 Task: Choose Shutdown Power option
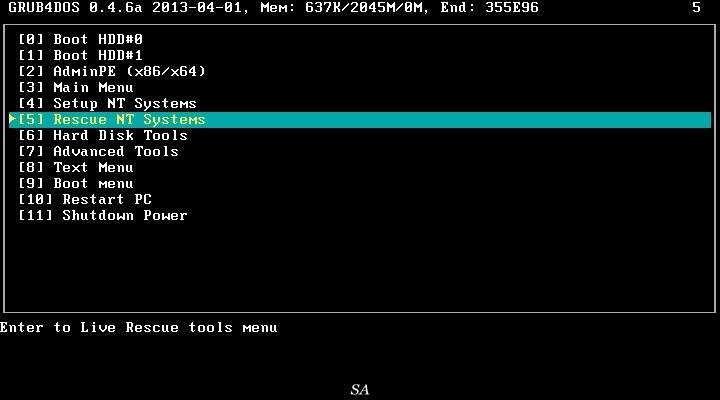click(x=103, y=216)
